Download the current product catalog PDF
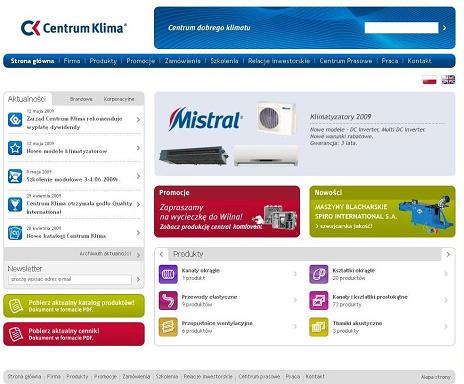 (x=74, y=306)
